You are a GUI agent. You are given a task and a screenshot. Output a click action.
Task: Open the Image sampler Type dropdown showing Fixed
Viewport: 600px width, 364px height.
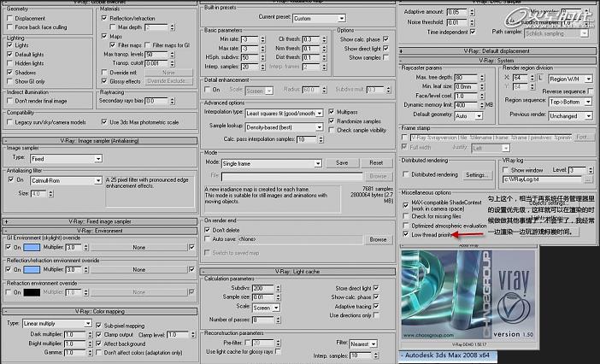pyautogui.click(x=66, y=159)
